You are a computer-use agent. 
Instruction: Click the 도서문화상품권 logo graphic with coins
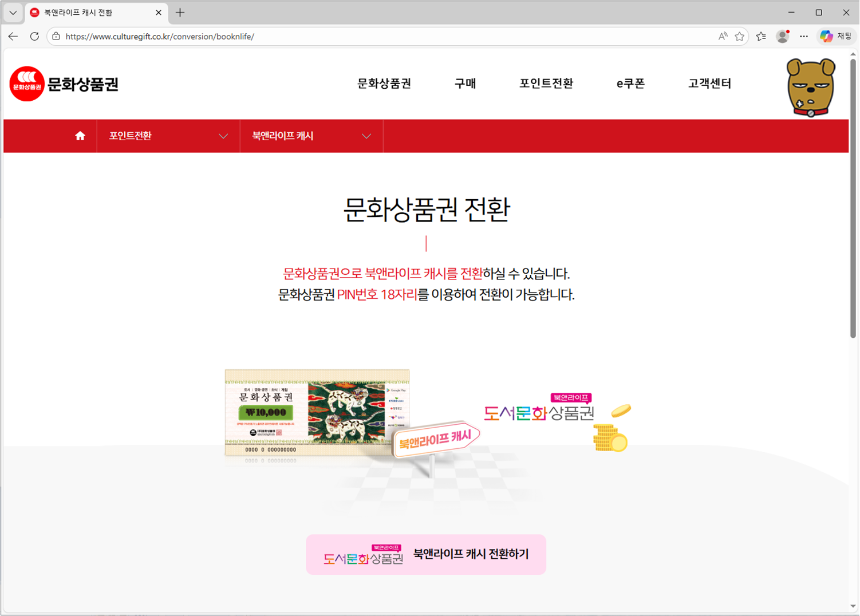[x=558, y=422]
